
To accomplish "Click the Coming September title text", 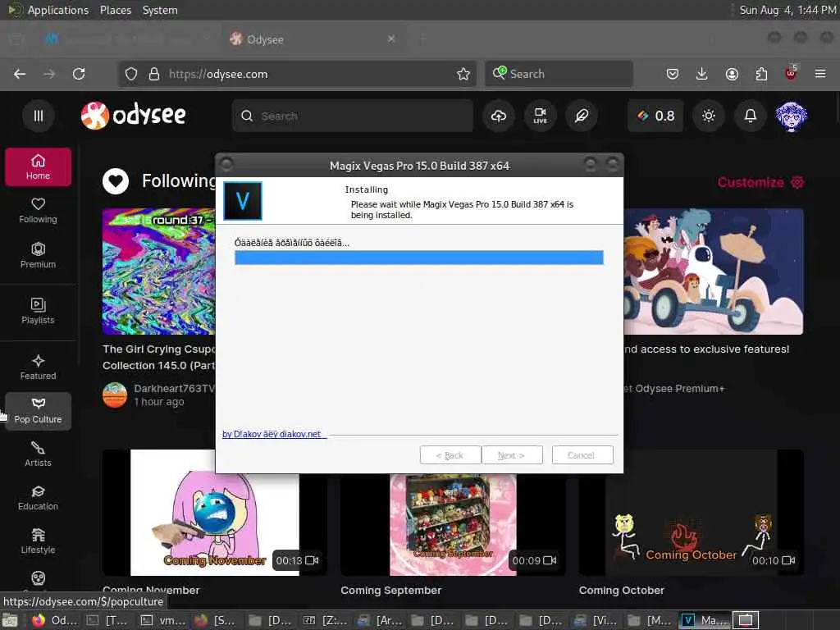I will coord(391,591).
